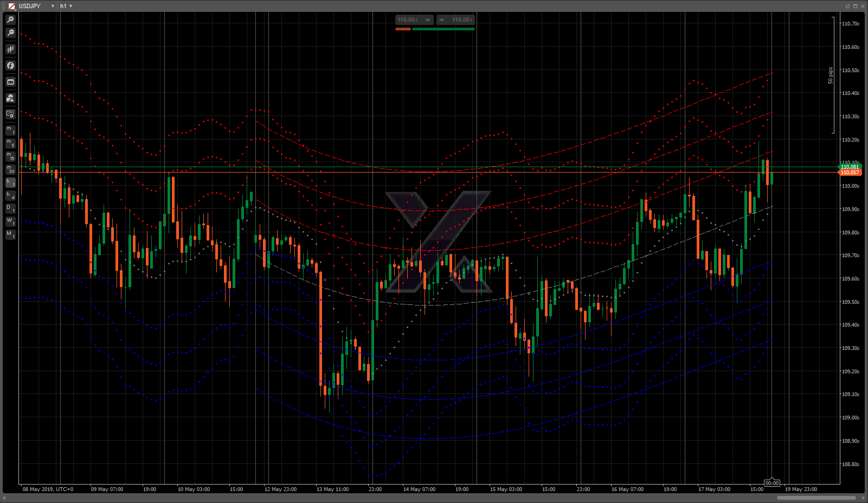Open the chart settings gear icon

click(x=10, y=114)
